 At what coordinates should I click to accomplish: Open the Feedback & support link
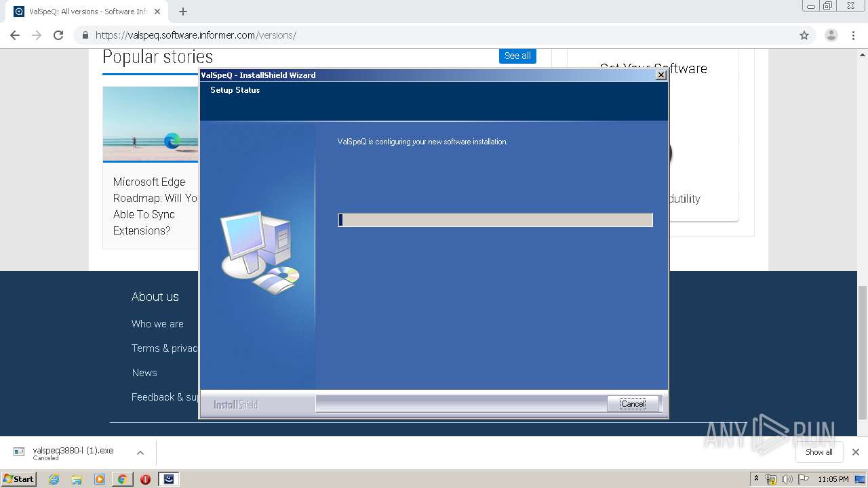pyautogui.click(x=165, y=397)
